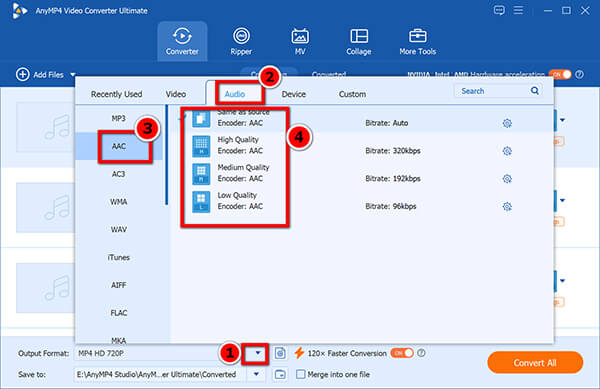Screen dimensions: 600x389
Task: Switch to Recently Used tab
Action: point(116,94)
